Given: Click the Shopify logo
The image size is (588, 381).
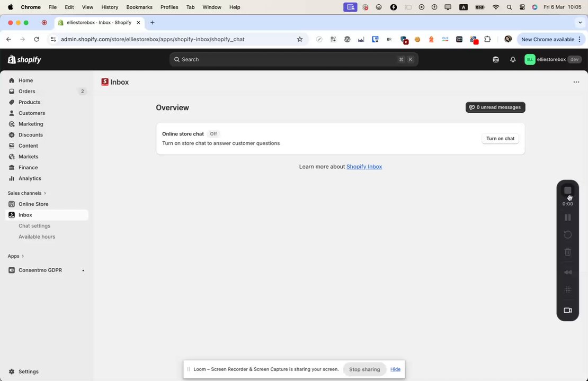Looking at the screenshot, I should [x=24, y=59].
